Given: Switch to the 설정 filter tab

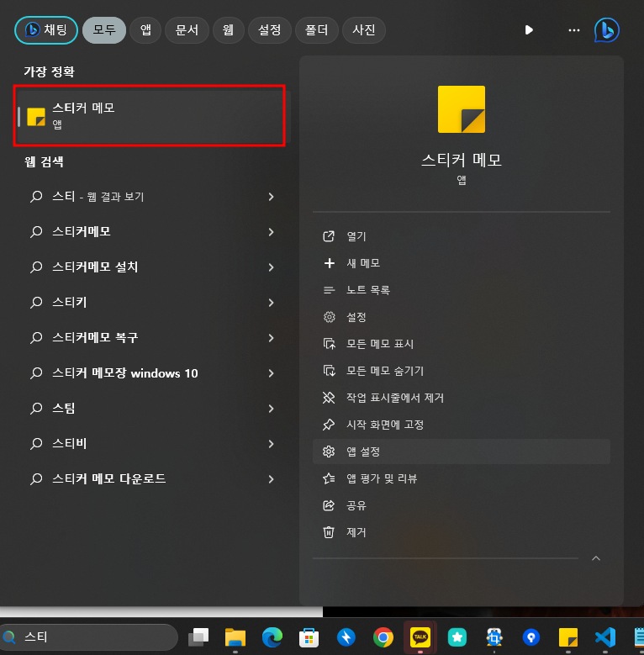Looking at the screenshot, I should tap(269, 30).
